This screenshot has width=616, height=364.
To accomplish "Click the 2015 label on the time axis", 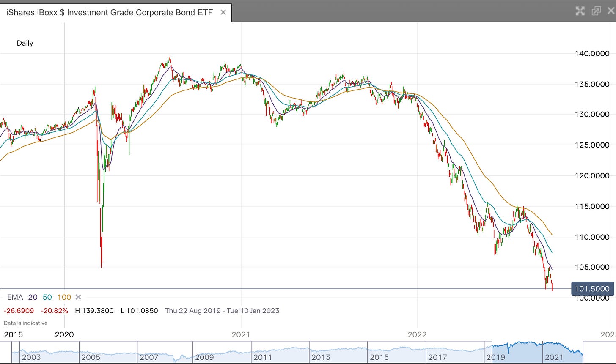I will tap(13, 334).
